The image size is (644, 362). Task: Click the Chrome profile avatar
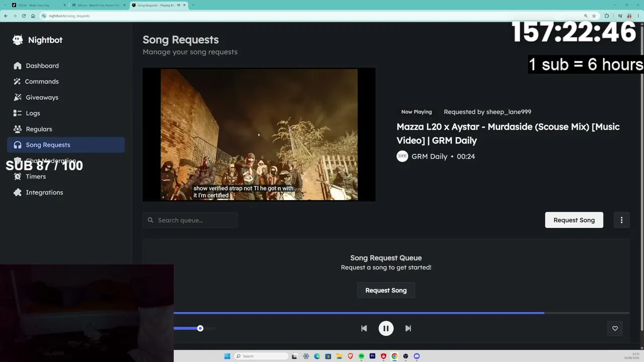pyautogui.click(x=629, y=16)
